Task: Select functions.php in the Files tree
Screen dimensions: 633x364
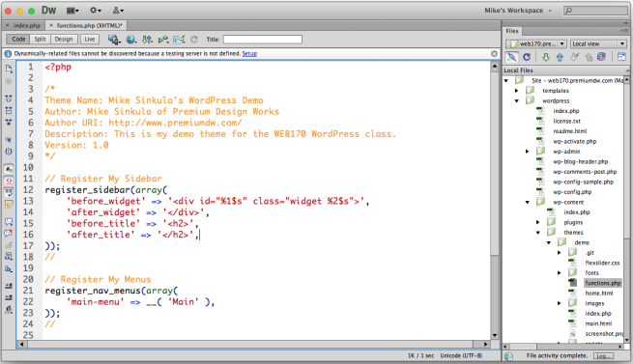Action: click(603, 283)
